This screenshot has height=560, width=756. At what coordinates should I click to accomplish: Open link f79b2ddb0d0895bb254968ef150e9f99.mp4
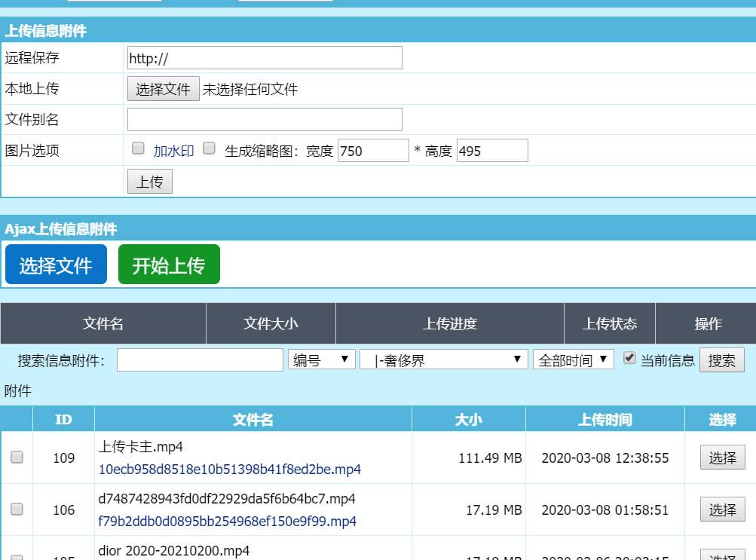(x=227, y=522)
